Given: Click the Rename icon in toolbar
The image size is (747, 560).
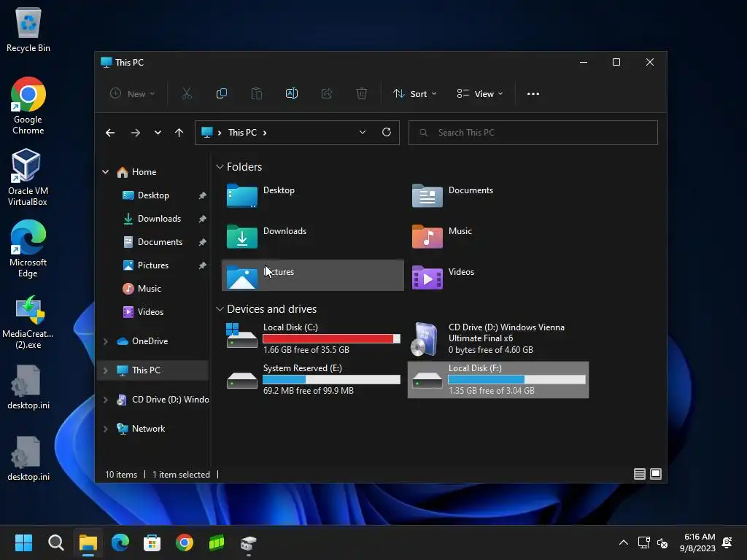Looking at the screenshot, I should (x=292, y=94).
